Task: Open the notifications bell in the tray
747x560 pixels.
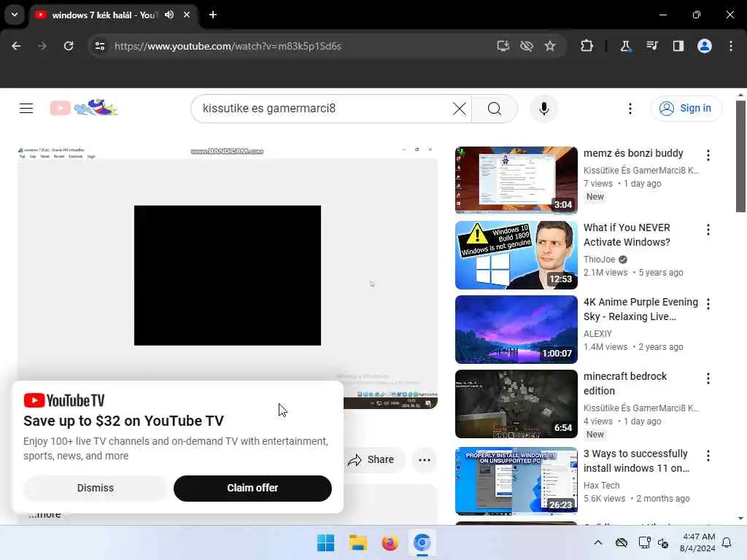Action: (x=727, y=542)
